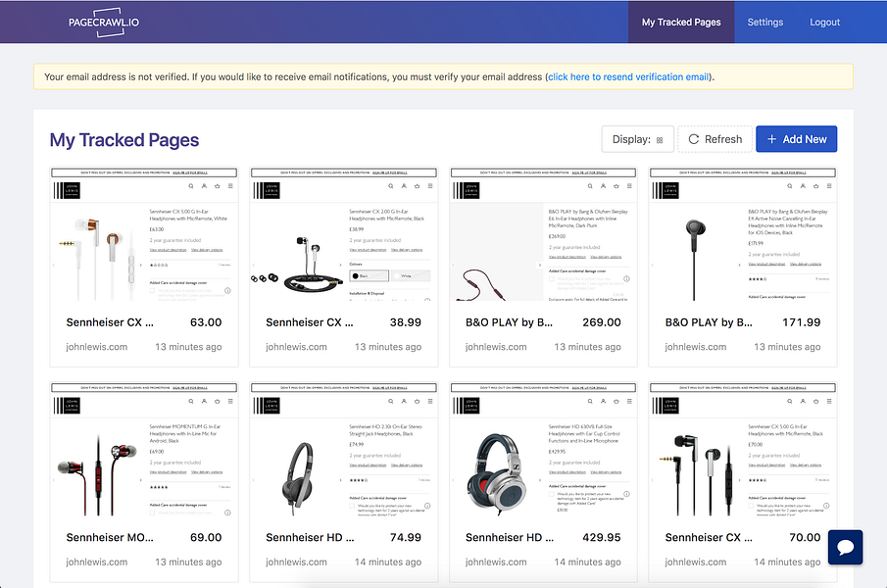
Task: Click '14 minutes ago' on the 70.00 card
Action: [787, 562]
